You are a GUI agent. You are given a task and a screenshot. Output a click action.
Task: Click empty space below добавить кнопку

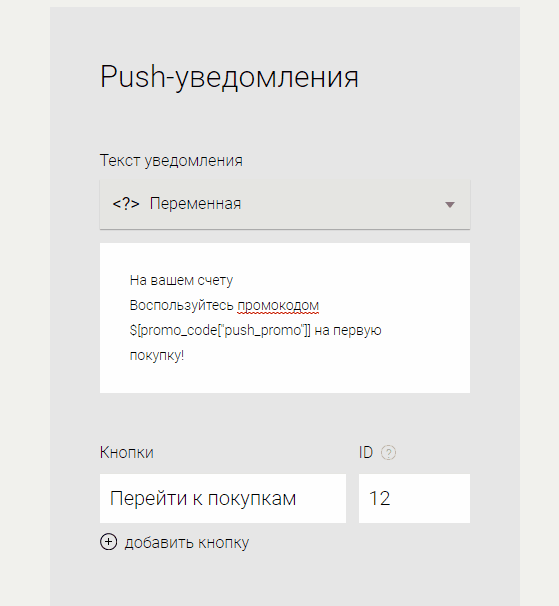click(285, 580)
